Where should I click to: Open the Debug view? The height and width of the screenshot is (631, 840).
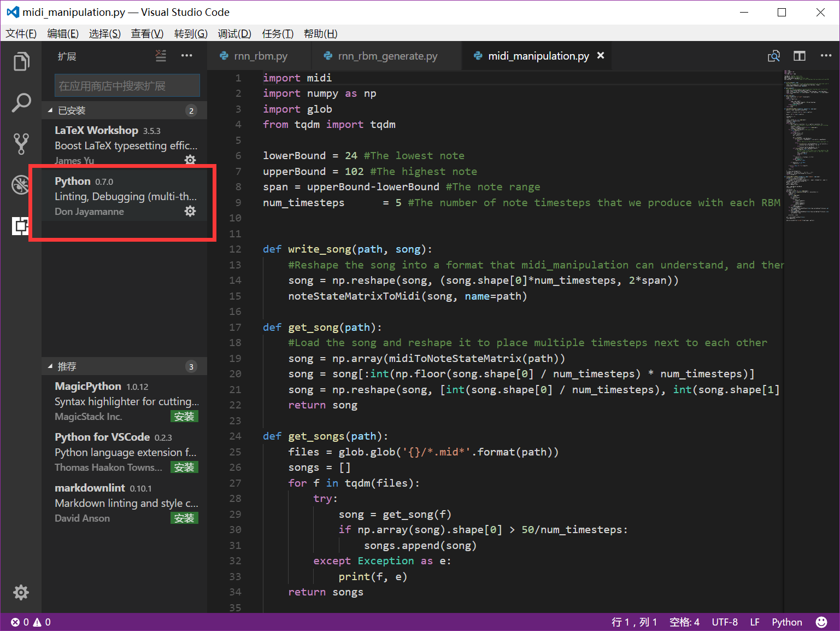[21, 184]
